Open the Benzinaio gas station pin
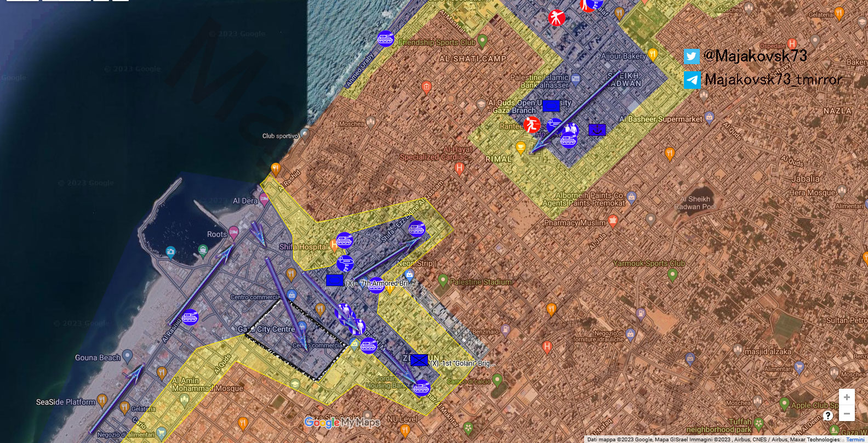The height and width of the screenshot is (443, 868). pos(506,330)
